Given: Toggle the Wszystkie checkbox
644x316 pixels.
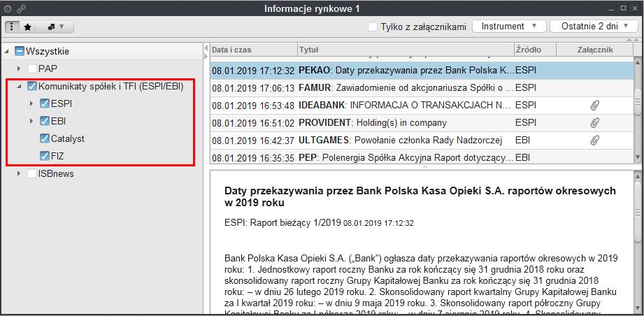Looking at the screenshot, I should tap(20, 51).
